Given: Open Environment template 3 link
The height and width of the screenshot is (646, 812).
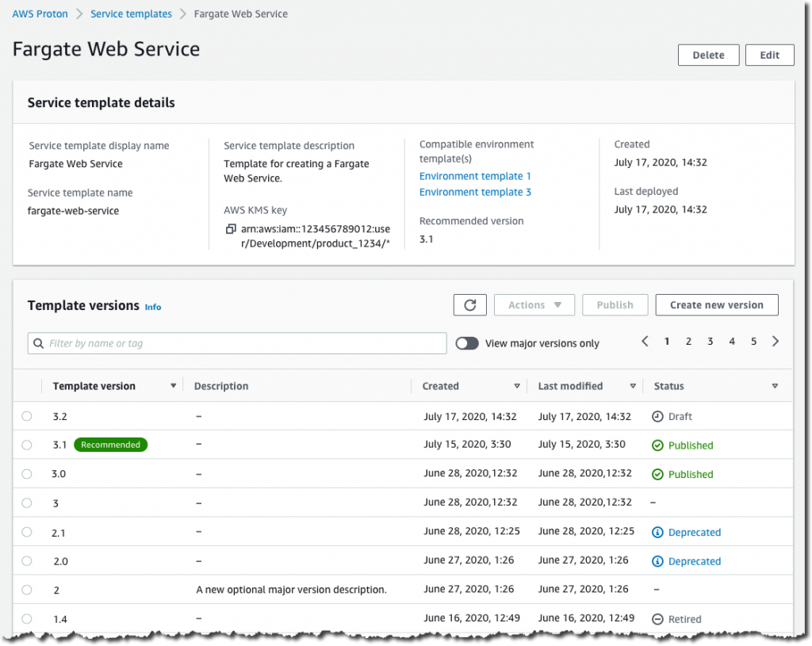Looking at the screenshot, I should [475, 192].
